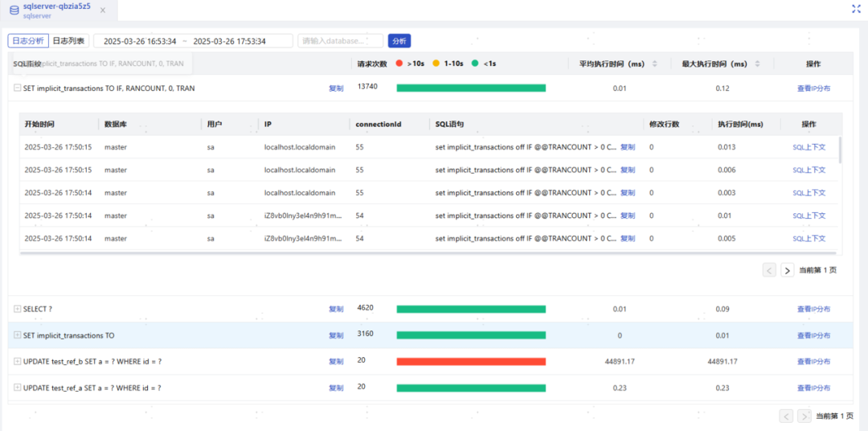Open the start time 2025-03-26 16:53:34 picker
The height and width of the screenshot is (431, 868).
tap(140, 41)
